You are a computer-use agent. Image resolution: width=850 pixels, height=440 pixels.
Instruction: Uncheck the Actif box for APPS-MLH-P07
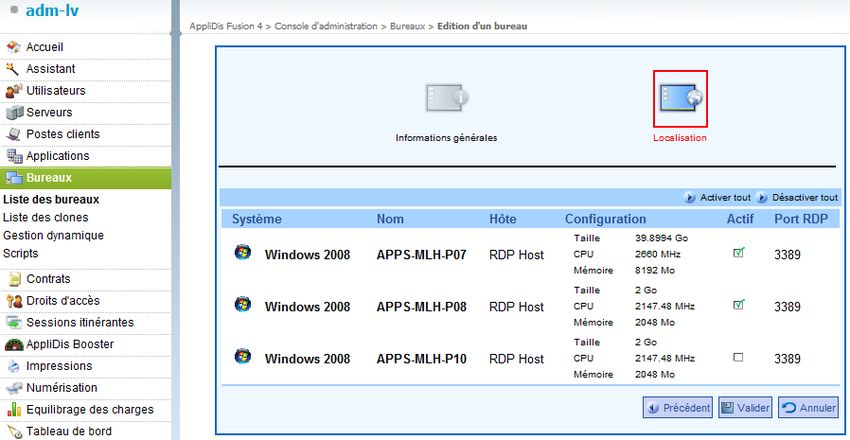(x=738, y=253)
